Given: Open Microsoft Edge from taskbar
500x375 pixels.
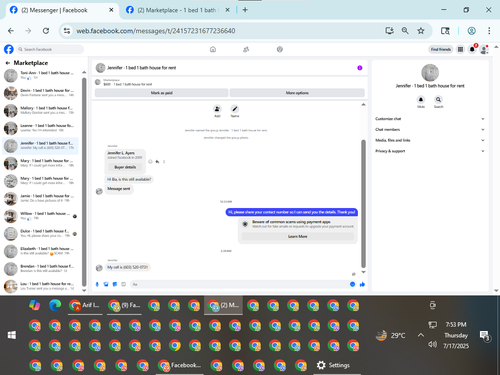Looking at the screenshot, I should point(55,305).
